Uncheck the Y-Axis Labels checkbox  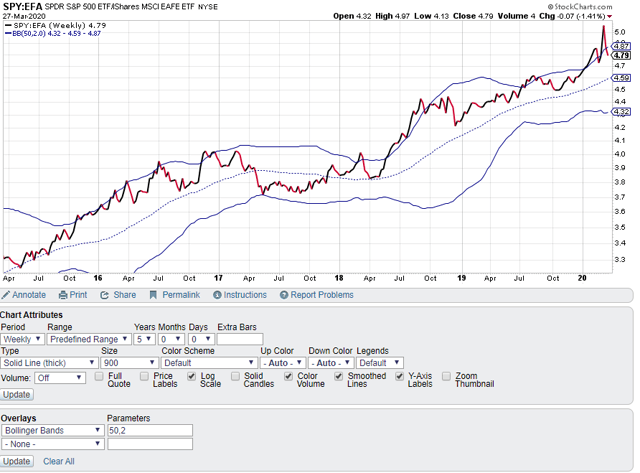(x=399, y=376)
